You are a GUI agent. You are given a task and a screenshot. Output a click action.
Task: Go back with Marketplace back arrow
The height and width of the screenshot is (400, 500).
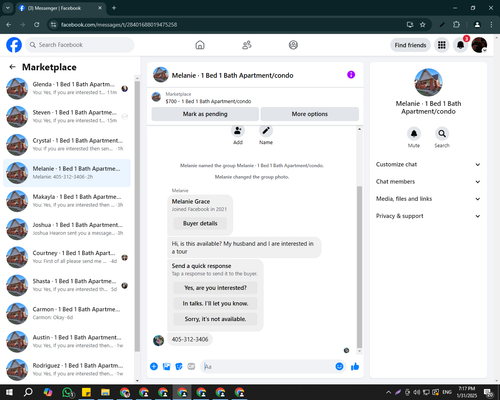coord(12,67)
